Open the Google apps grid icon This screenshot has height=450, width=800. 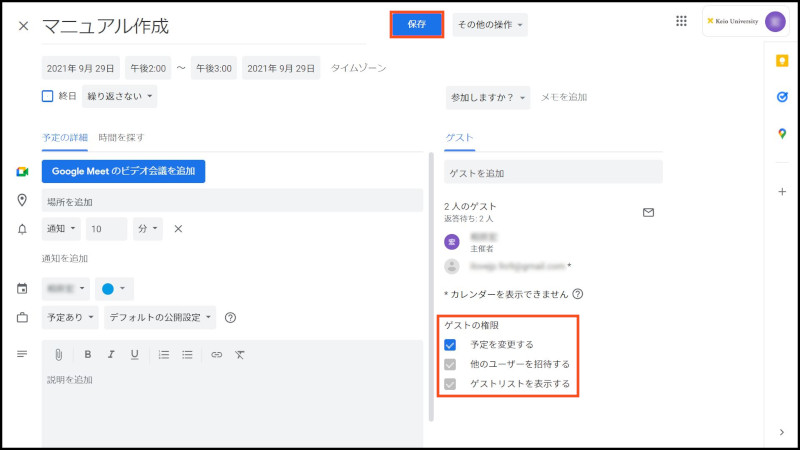point(682,21)
